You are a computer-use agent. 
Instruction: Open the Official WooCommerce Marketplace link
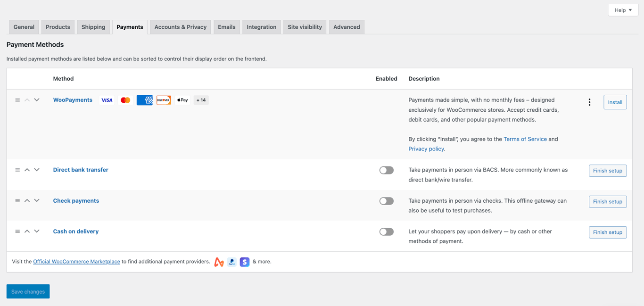[x=76, y=261]
